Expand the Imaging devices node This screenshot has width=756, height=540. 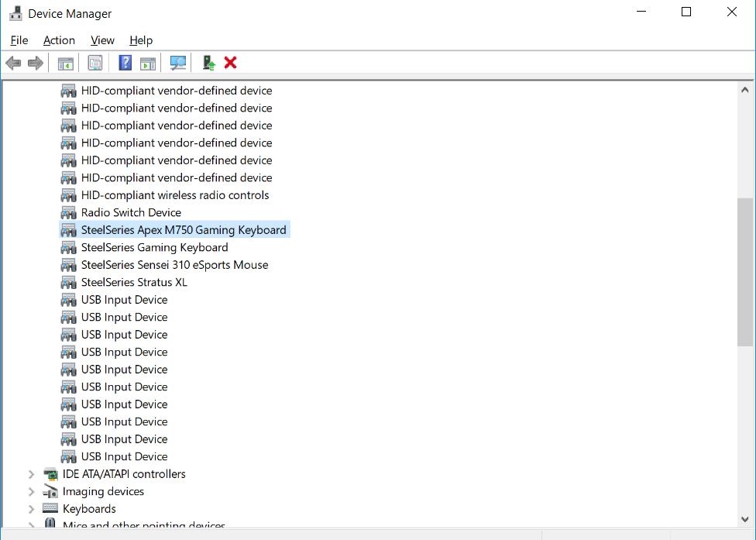tap(31, 492)
